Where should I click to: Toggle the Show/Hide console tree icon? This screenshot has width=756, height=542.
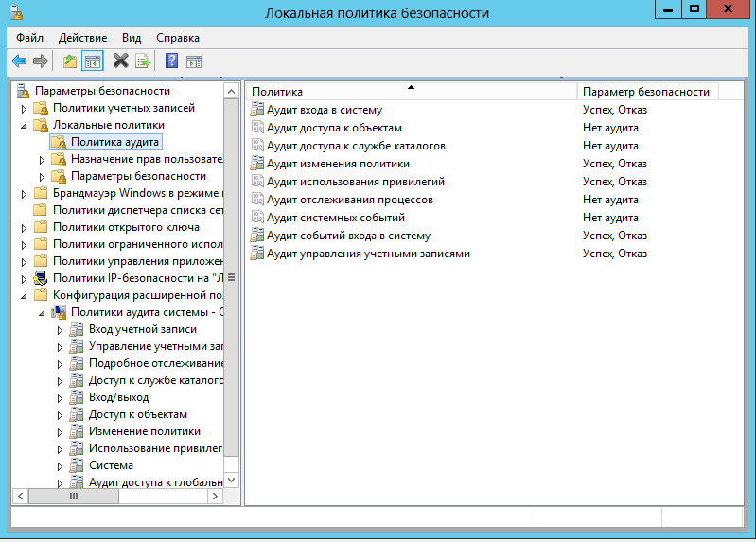pyautogui.click(x=92, y=61)
